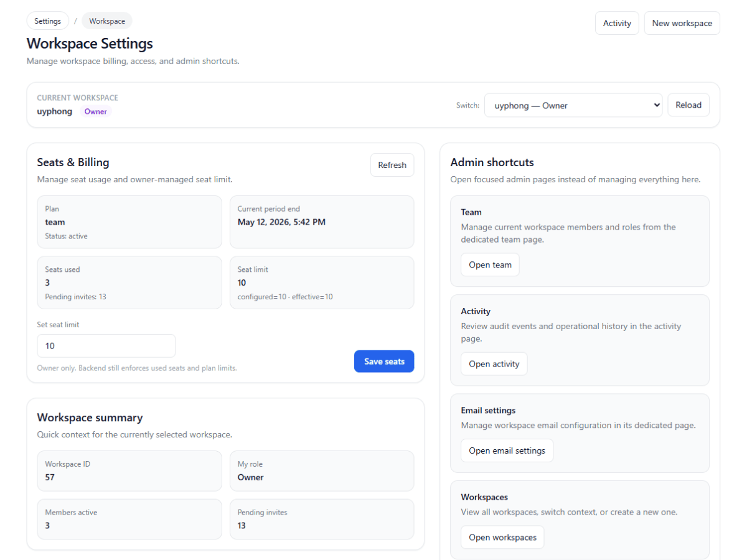Open the Switch workspace dropdown
Screen dimensions: 747x560
click(x=573, y=105)
